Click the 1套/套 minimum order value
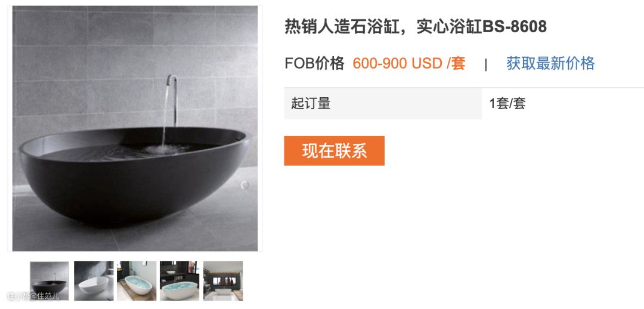 click(x=507, y=103)
